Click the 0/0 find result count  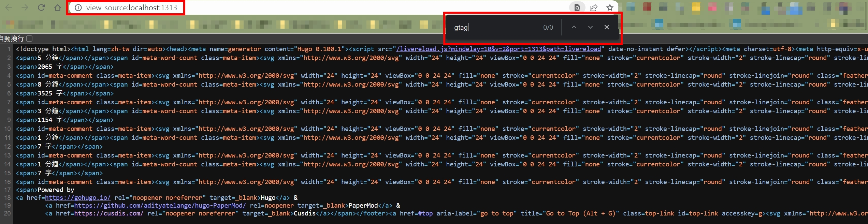click(x=548, y=27)
